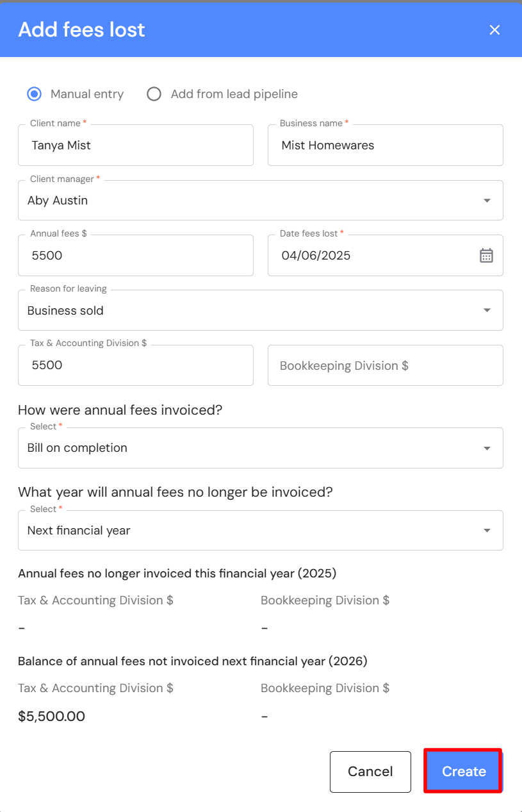Click the Manual entry label text
The width and height of the screenshot is (522, 812).
(87, 94)
